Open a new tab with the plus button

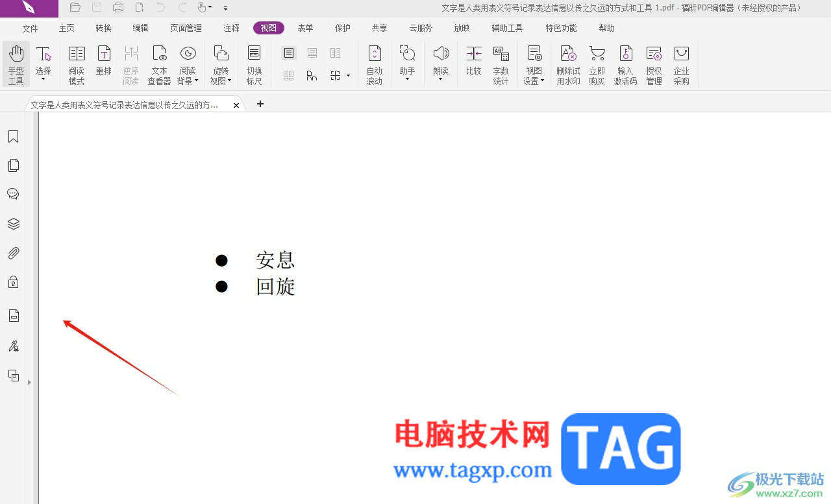(x=260, y=104)
